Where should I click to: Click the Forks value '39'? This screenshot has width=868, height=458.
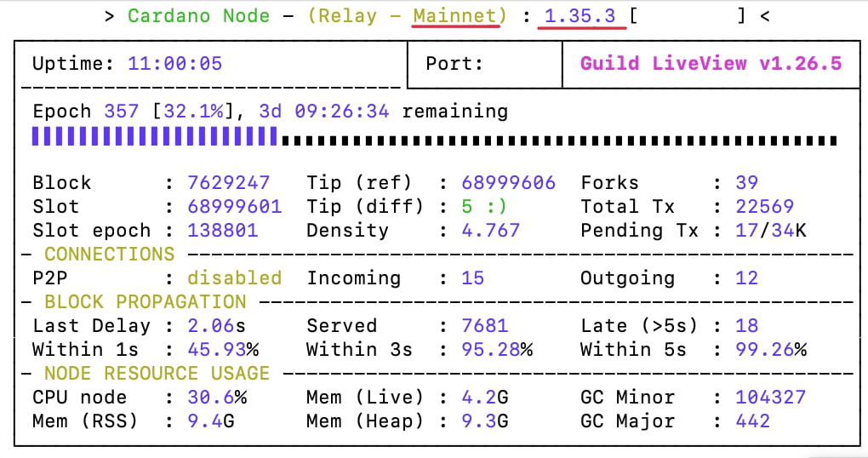pyautogui.click(x=747, y=182)
